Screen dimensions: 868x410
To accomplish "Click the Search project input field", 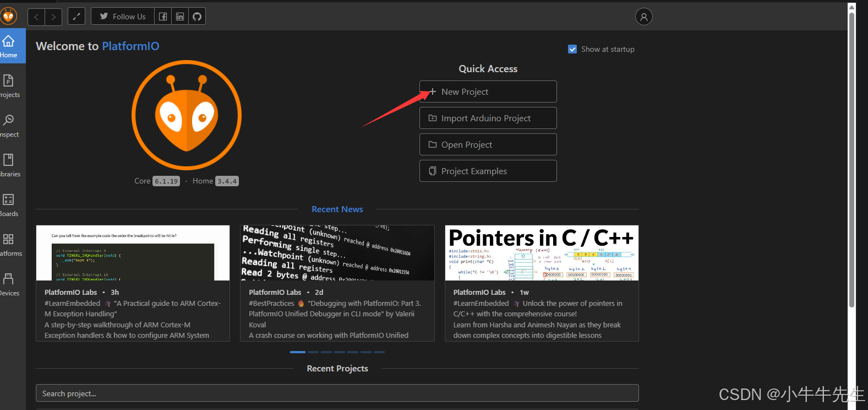I will [x=337, y=393].
